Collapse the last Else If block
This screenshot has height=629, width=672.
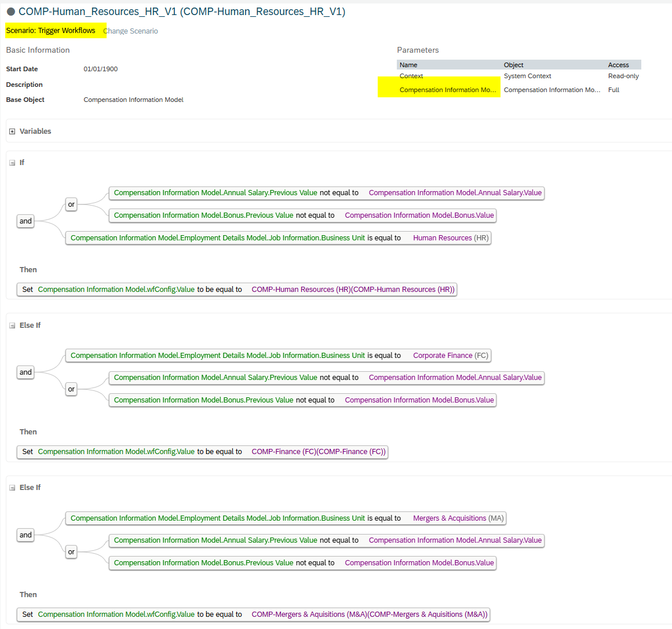12,488
